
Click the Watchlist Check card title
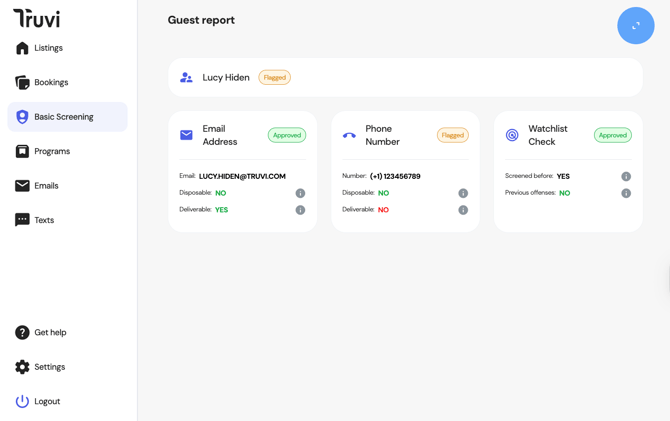tap(548, 135)
